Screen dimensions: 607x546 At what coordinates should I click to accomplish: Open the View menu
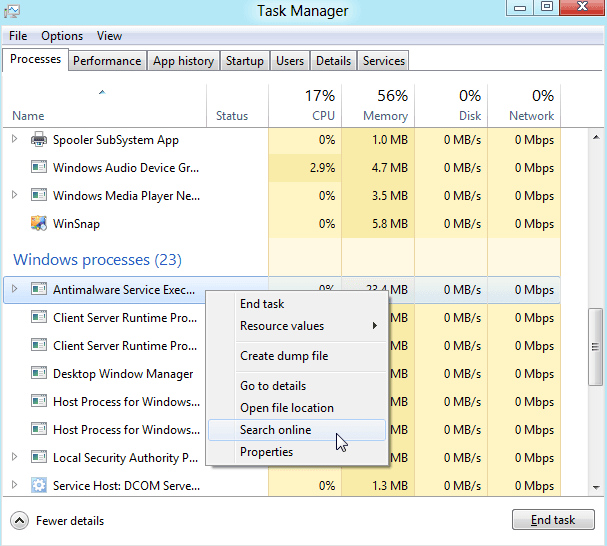tap(110, 36)
